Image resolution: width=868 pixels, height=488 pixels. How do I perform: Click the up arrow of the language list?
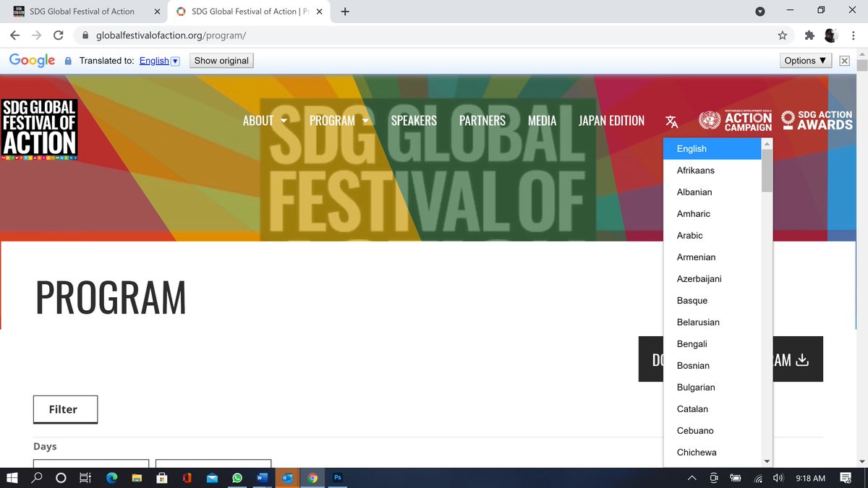click(x=767, y=144)
